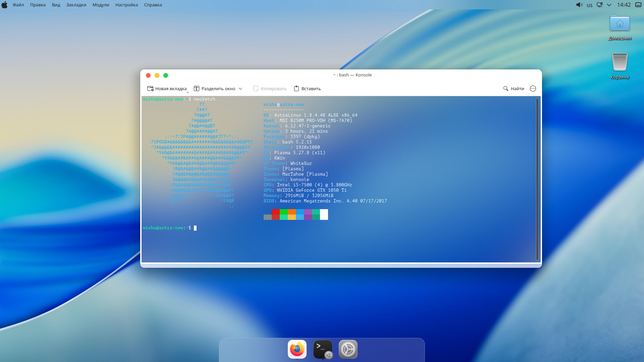Screen dimensions: 644x362
Task: Open the Konsole hamburger options button
Action: coord(533,88)
